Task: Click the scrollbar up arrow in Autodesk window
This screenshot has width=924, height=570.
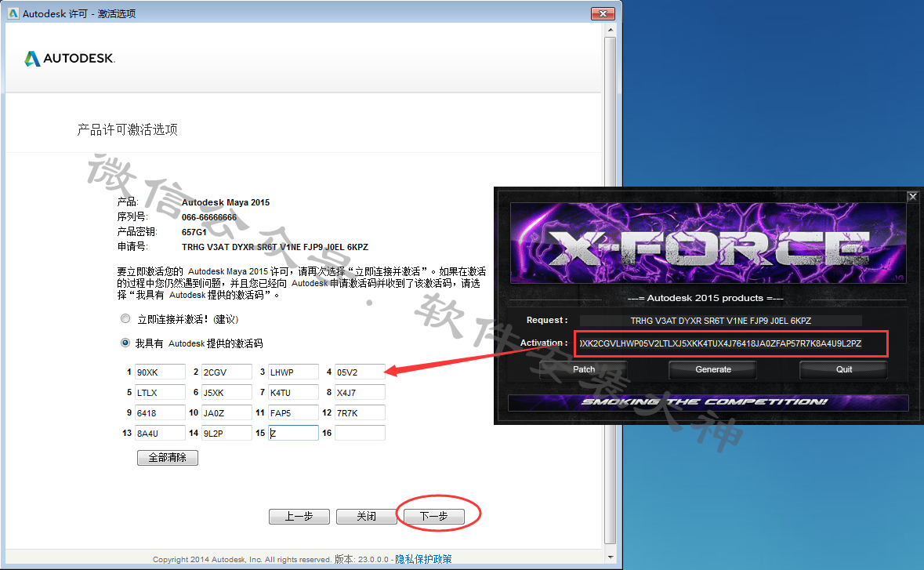Action: point(611,30)
